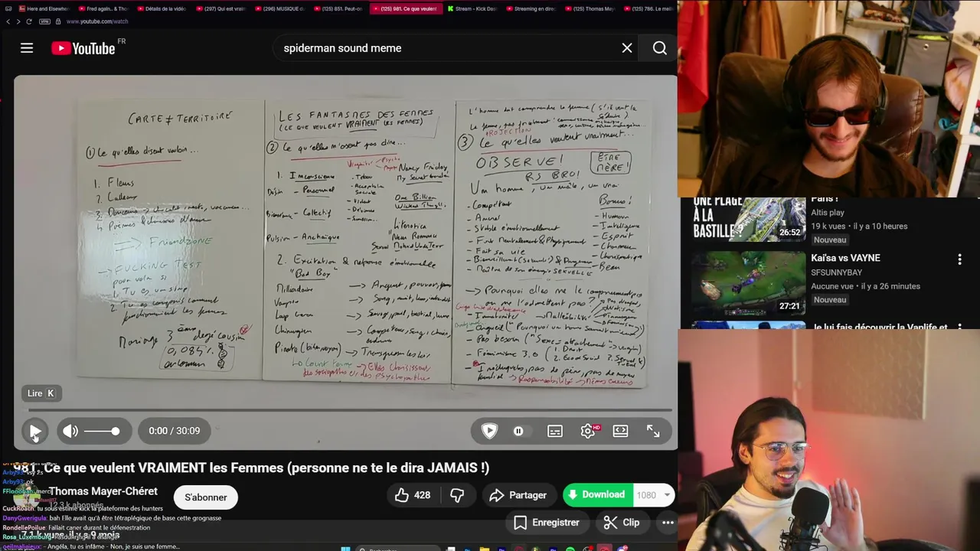Open SFSUNNYBAY channel name
The height and width of the screenshot is (551, 980).
[x=836, y=272]
